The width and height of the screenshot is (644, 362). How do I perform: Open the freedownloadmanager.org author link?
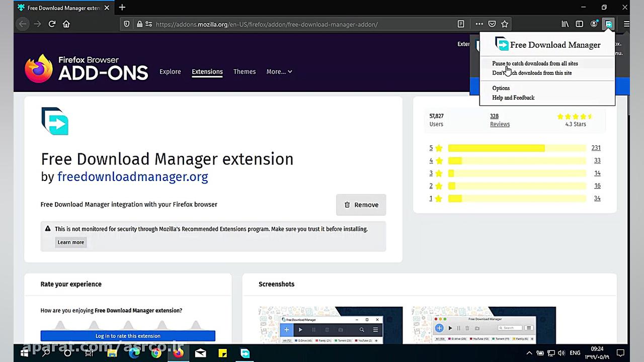click(132, 176)
